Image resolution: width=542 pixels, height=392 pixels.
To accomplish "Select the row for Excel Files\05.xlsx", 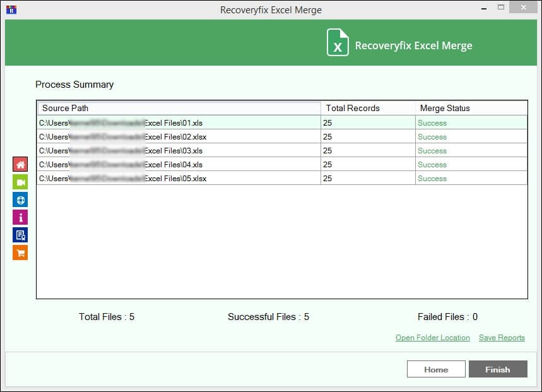I will coord(282,178).
